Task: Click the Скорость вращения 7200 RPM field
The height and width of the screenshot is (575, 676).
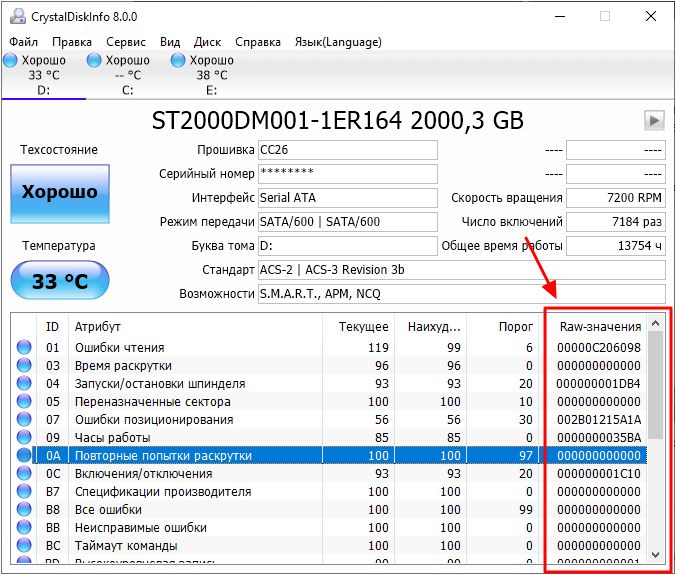Action: 616,198
